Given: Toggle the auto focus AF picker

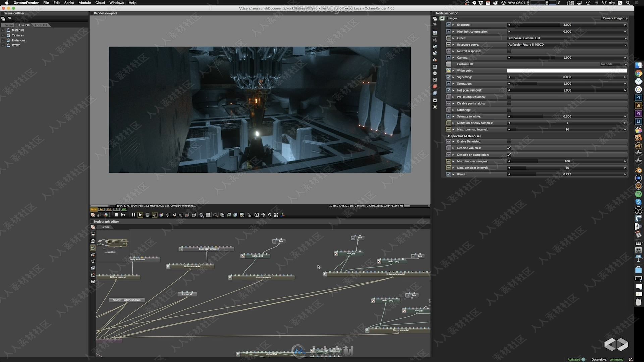Looking at the screenshot, I should pyautogui.click(x=155, y=215).
